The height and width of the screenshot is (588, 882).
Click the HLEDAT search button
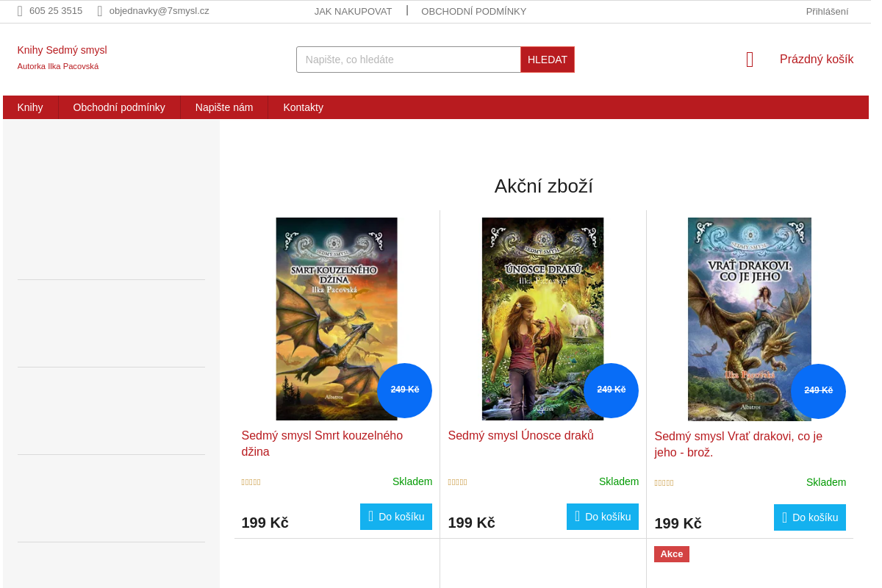548,60
